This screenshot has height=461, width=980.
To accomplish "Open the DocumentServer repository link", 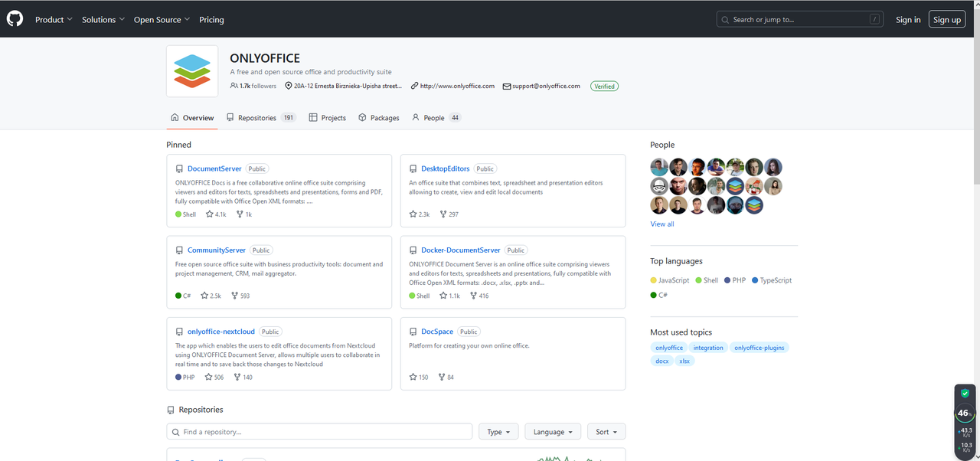I will (214, 168).
